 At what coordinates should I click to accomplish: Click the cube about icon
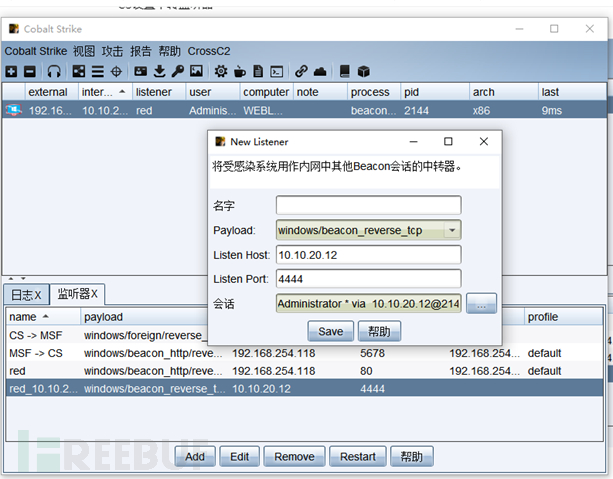pos(364,72)
